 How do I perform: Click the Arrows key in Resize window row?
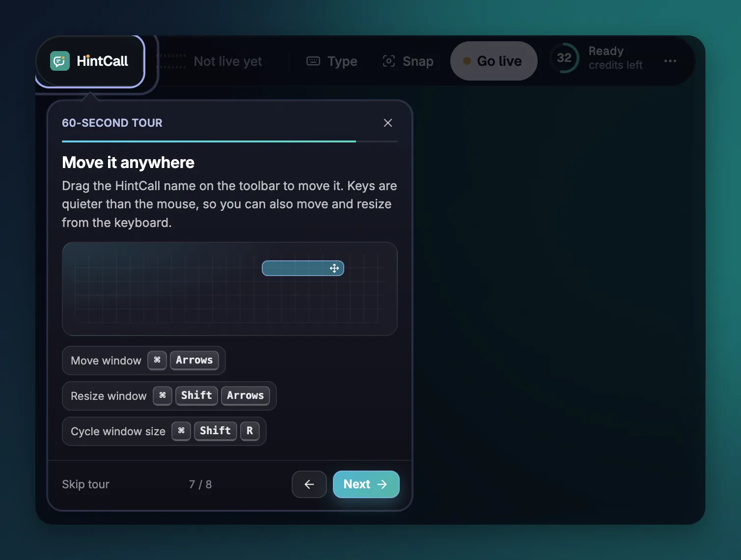click(246, 395)
